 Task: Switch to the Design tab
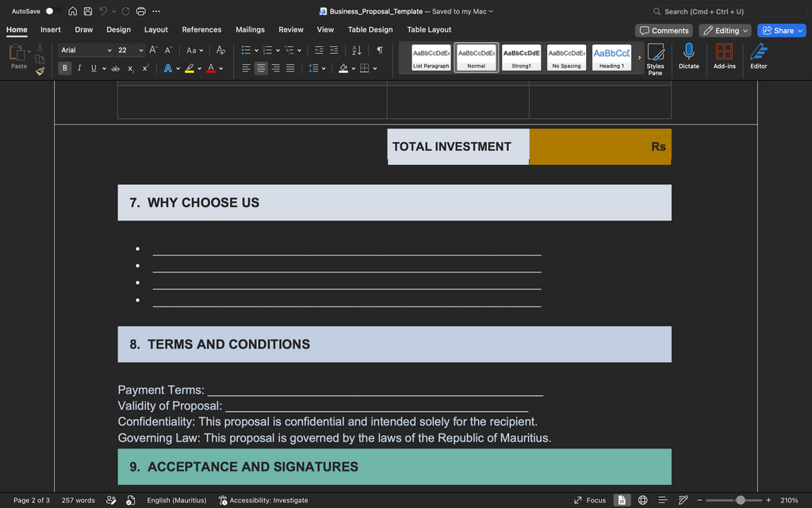coord(119,29)
